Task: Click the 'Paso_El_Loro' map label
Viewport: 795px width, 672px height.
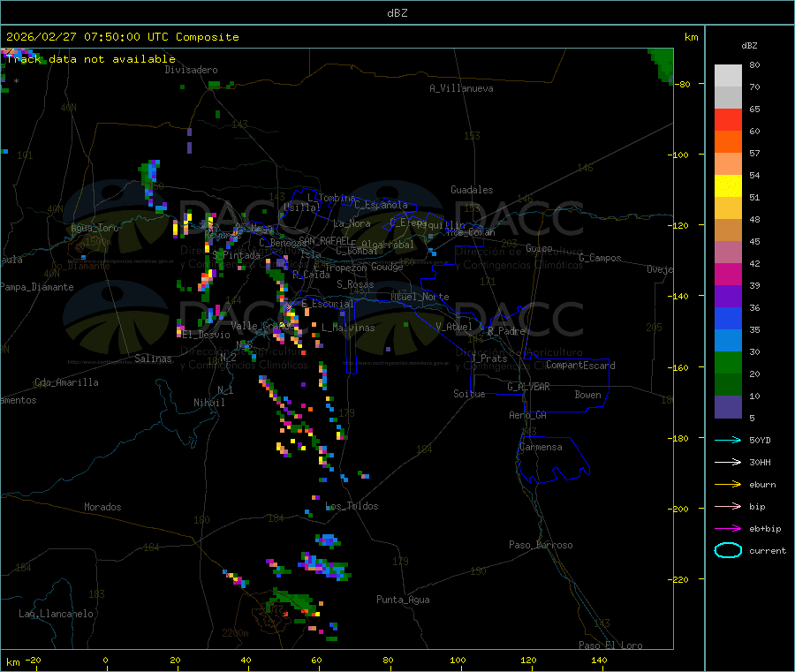Action: pos(610,646)
